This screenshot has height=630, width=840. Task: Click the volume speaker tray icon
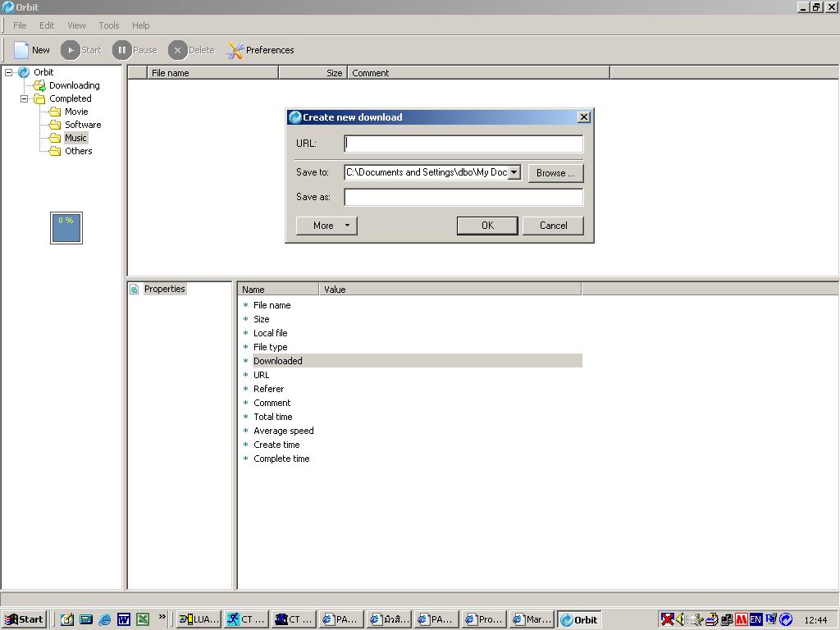click(682, 619)
